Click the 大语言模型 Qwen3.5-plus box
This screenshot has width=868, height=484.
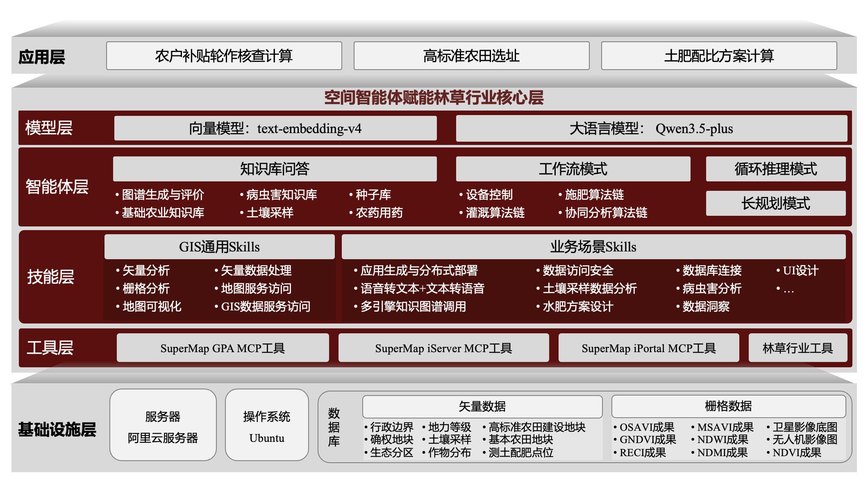click(x=651, y=128)
